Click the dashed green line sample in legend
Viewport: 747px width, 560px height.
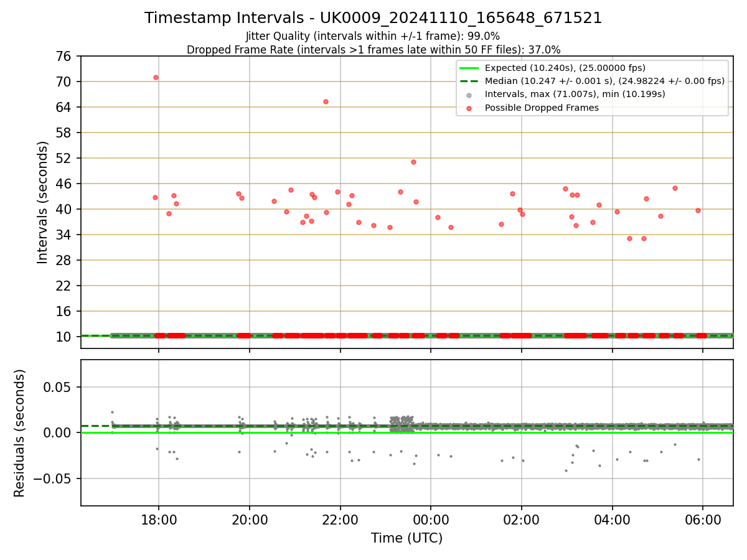click(x=469, y=81)
